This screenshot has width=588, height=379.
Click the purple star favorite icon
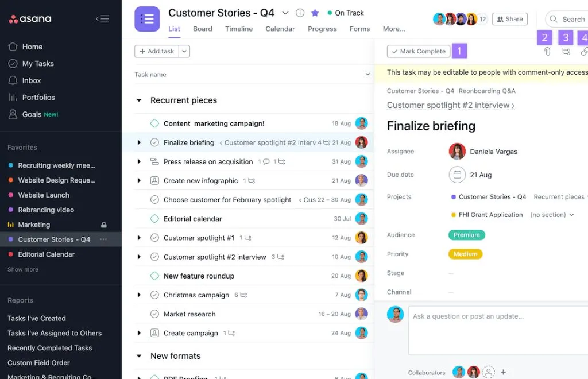click(x=315, y=13)
